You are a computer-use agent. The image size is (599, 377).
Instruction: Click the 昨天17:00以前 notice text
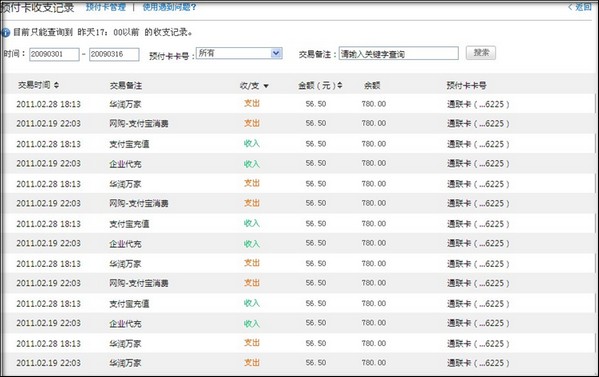point(108,32)
